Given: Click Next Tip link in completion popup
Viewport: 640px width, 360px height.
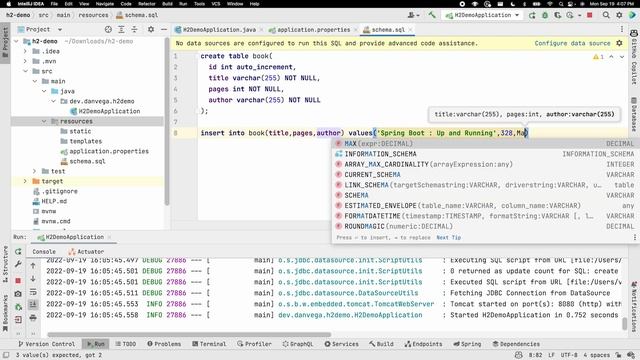Looking at the screenshot, I should (x=449, y=237).
